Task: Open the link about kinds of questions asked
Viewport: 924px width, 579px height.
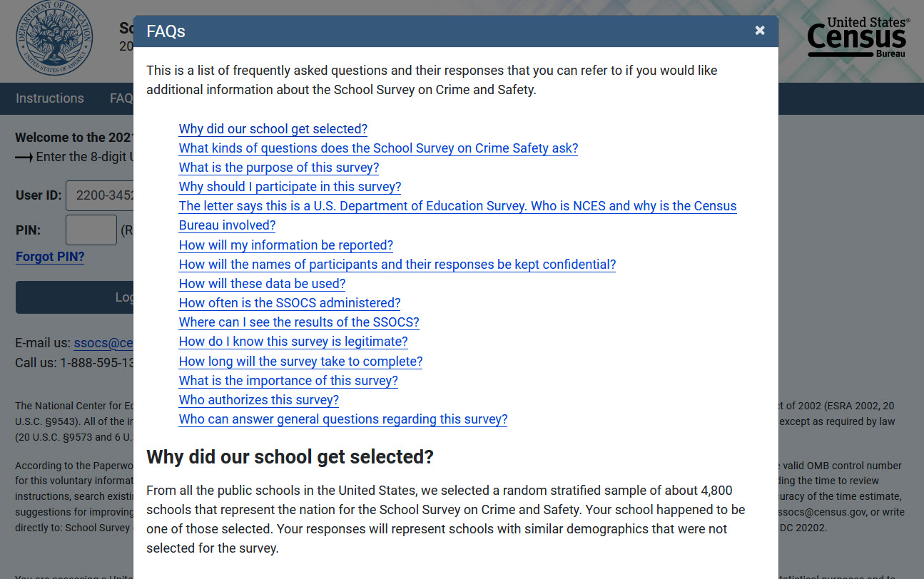Action: tap(378, 148)
